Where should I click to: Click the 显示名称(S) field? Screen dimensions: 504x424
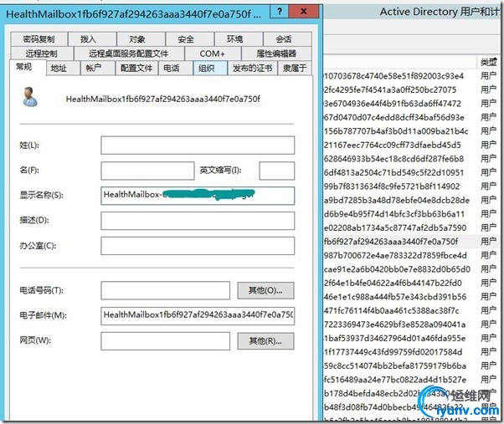198,196
